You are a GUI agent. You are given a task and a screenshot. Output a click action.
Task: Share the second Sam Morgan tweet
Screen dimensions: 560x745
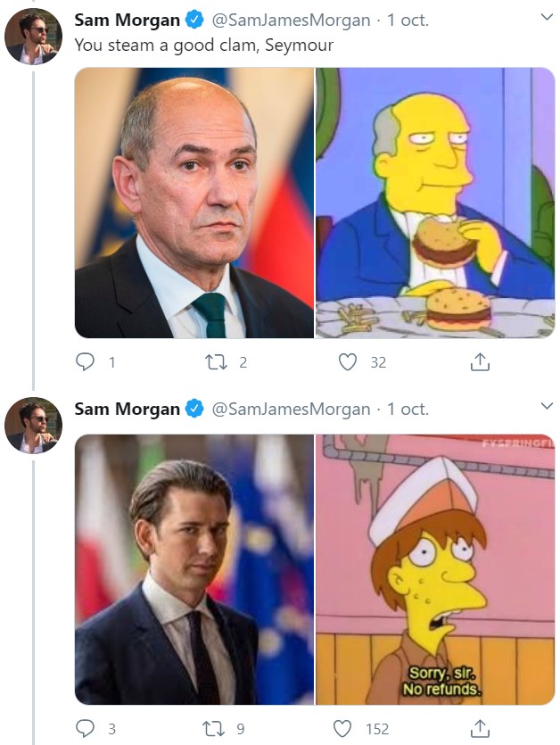pyautogui.click(x=480, y=729)
